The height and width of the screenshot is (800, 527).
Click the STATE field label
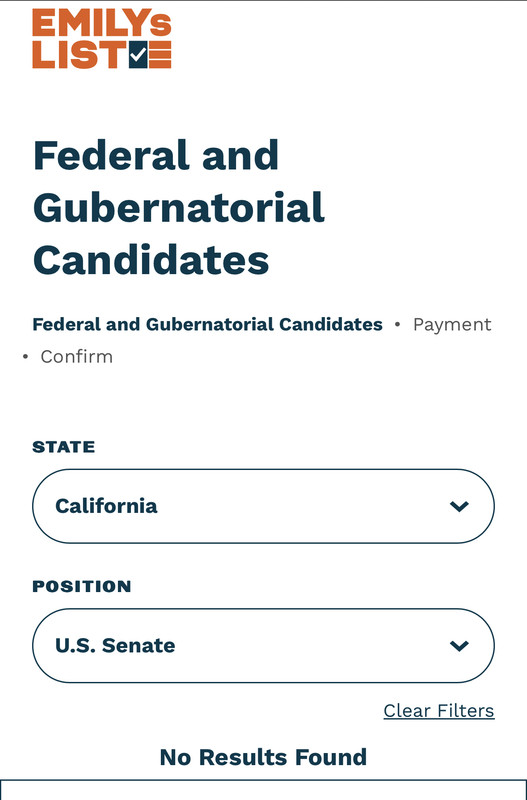64,447
